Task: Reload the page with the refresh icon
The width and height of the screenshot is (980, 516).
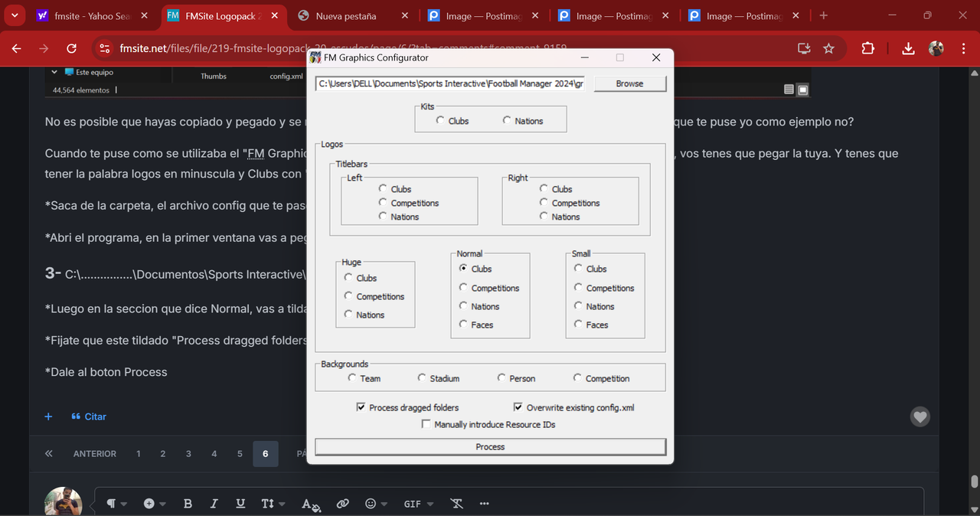Action: pos(71,48)
